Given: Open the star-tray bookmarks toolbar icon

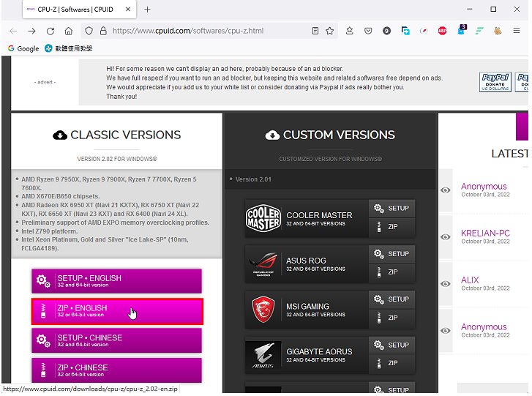Looking at the screenshot, I should [350, 31].
